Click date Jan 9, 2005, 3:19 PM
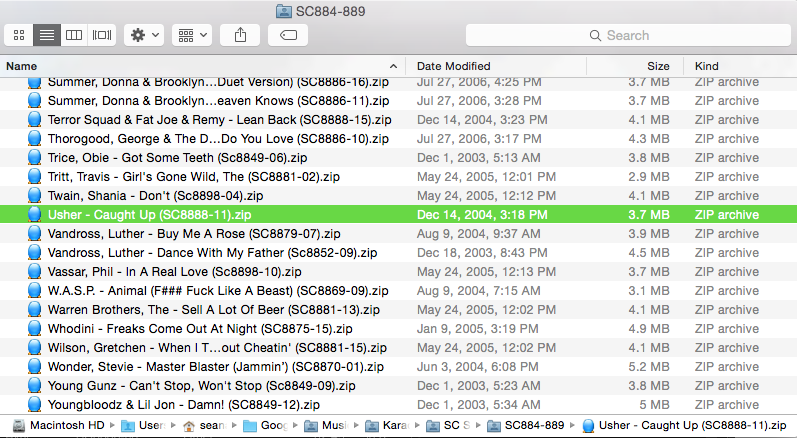 477,329
